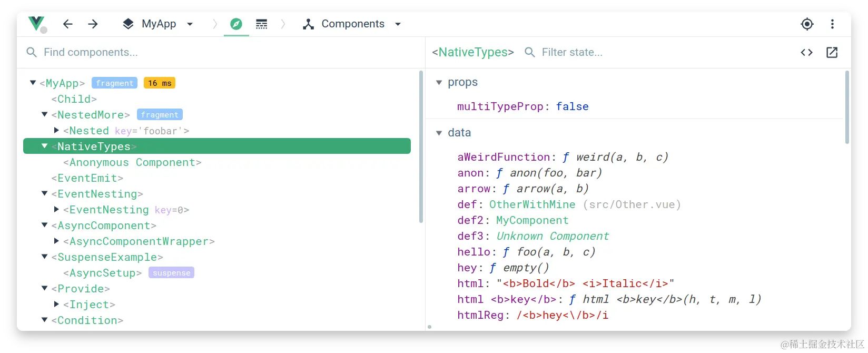Click the NativeTypes header label

[x=473, y=52]
